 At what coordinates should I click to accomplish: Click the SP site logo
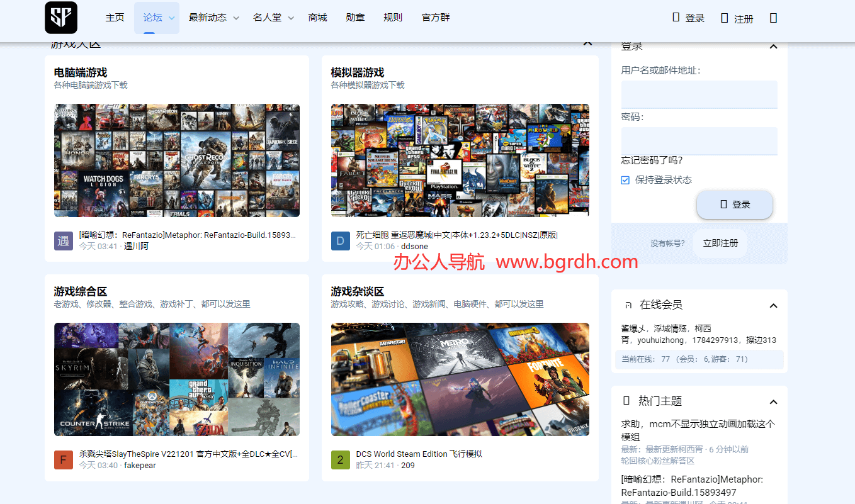coord(60,18)
